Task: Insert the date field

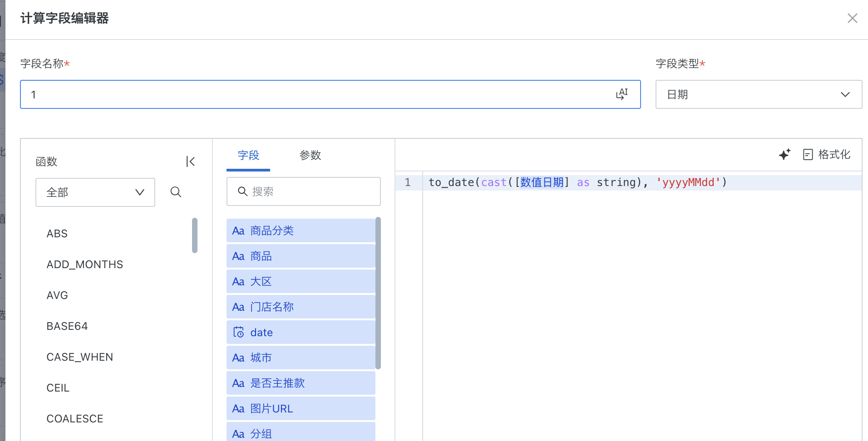Action: (x=301, y=332)
